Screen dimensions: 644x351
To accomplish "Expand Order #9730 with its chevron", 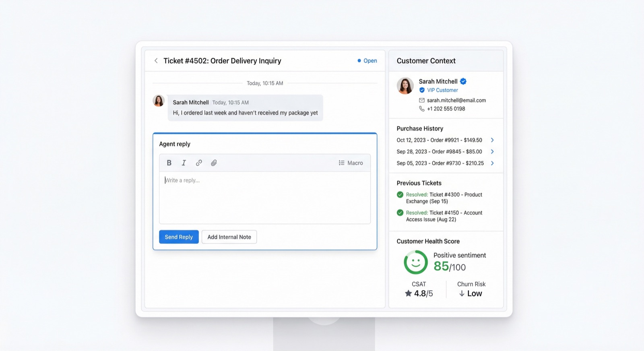I will click(x=492, y=163).
